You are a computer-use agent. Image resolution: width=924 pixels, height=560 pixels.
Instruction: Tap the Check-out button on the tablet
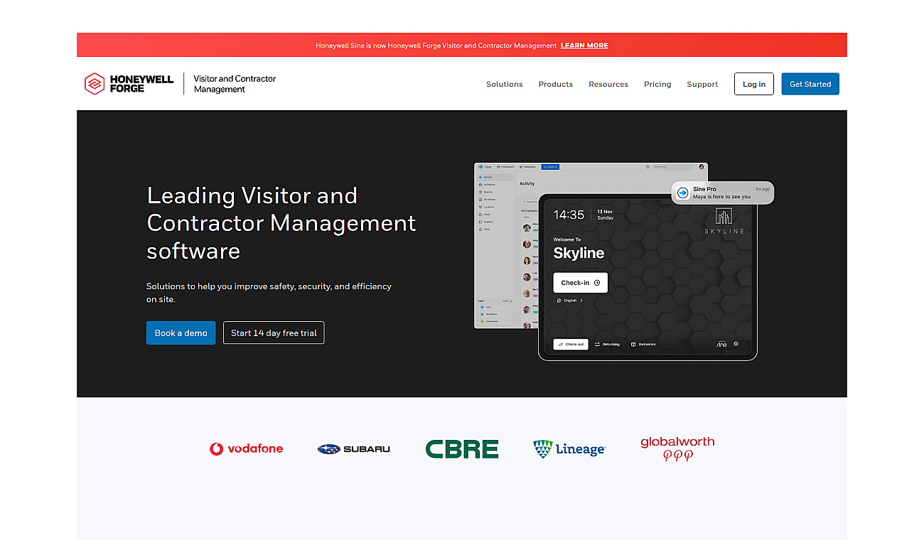point(571,344)
